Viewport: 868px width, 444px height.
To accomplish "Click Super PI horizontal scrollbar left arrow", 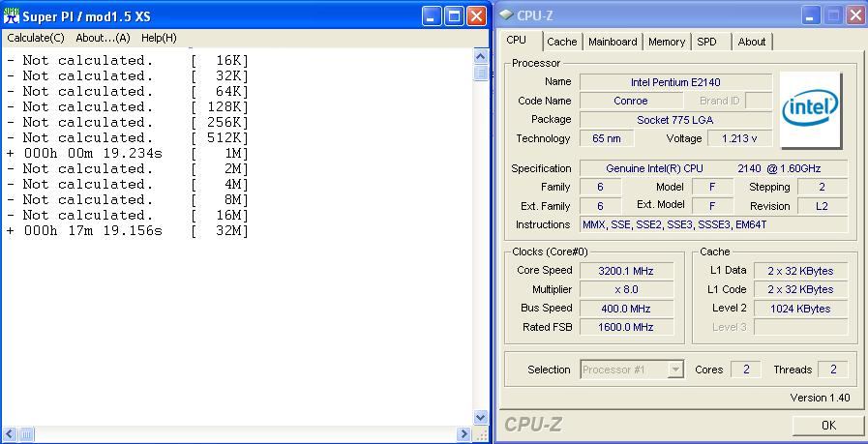I will [x=9, y=434].
